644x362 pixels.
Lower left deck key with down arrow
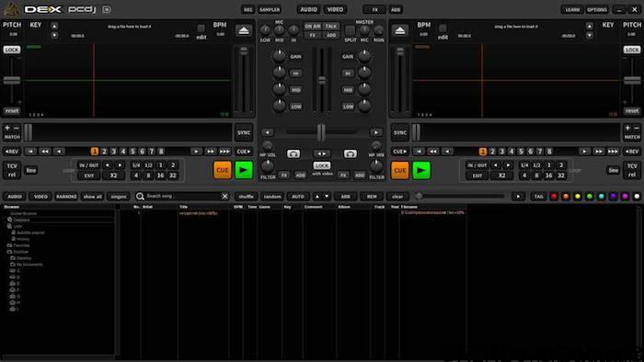coord(54,35)
